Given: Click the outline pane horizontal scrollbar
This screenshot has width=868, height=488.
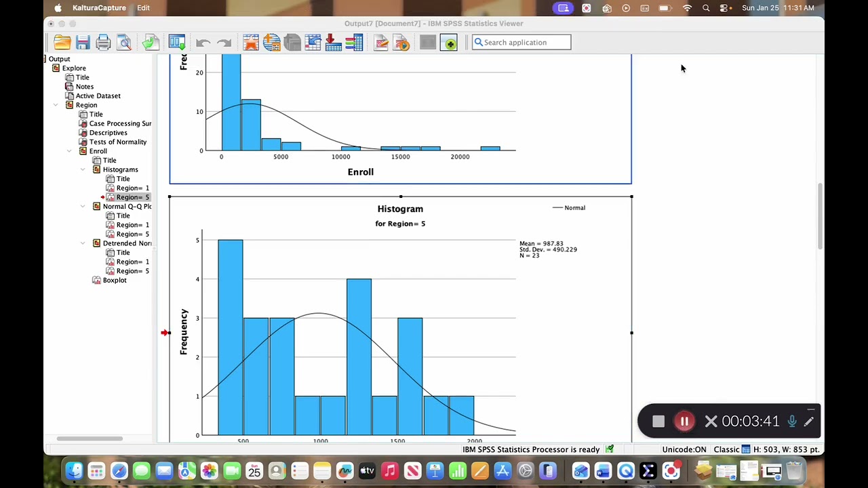Looking at the screenshot, I should coord(90,439).
